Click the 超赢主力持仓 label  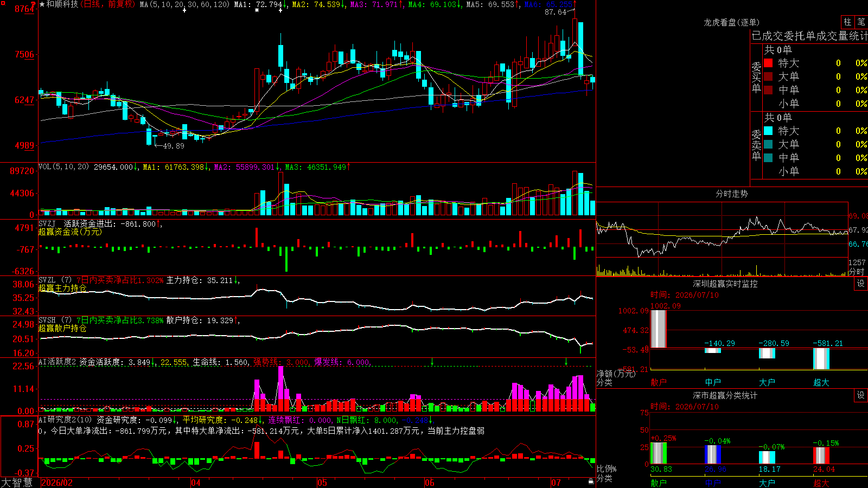[62, 288]
